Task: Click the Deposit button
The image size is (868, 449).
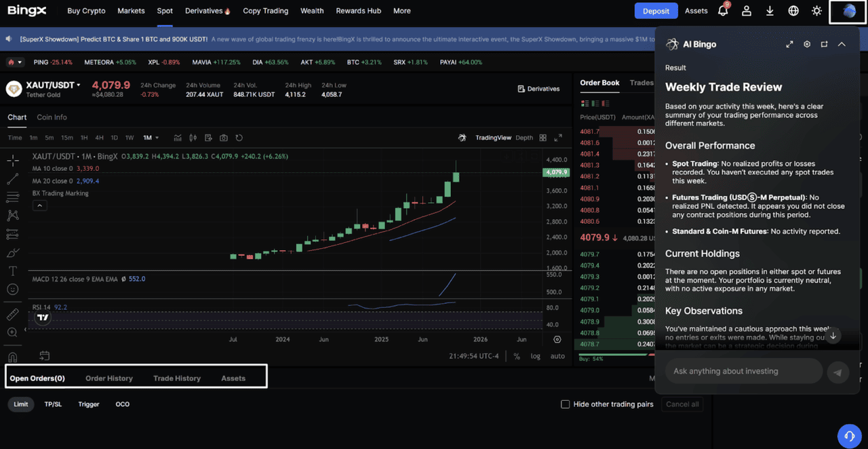Action: coord(655,11)
